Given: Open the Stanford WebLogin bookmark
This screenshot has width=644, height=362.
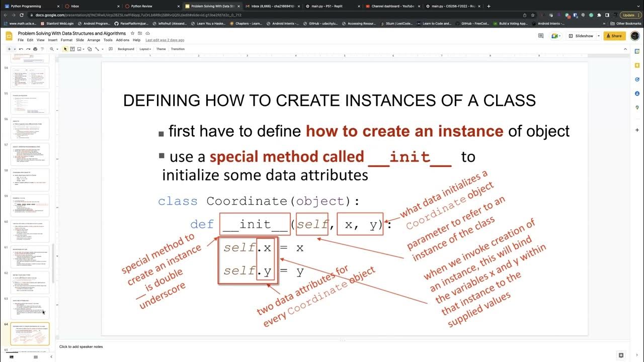Looking at the screenshot, I should click(x=58, y=23).
